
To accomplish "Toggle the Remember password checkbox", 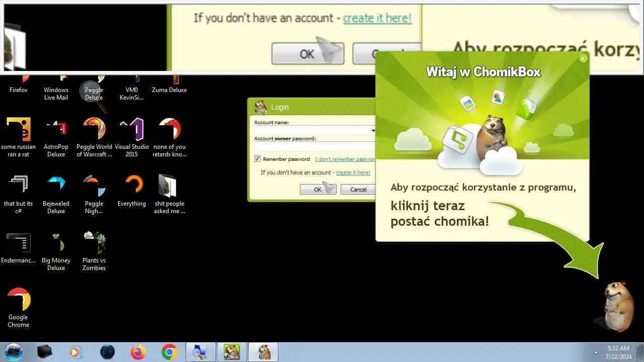I will (257, 159).
